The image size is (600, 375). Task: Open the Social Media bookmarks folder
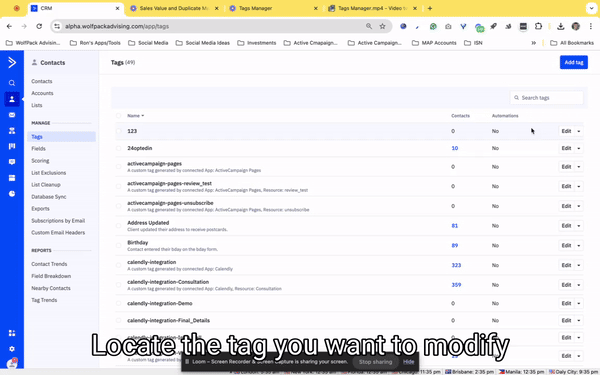148,43
